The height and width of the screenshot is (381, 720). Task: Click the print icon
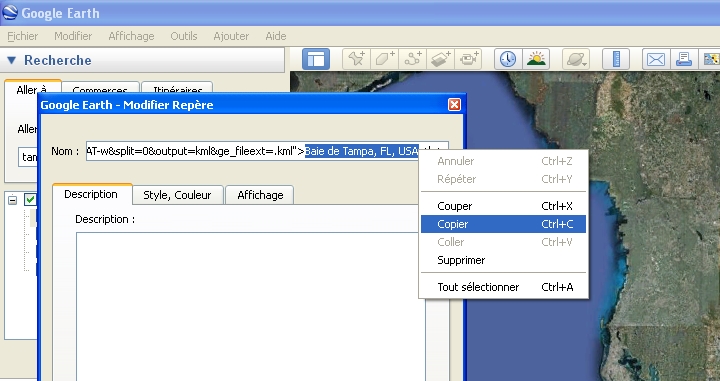click(x=684, y=59)
